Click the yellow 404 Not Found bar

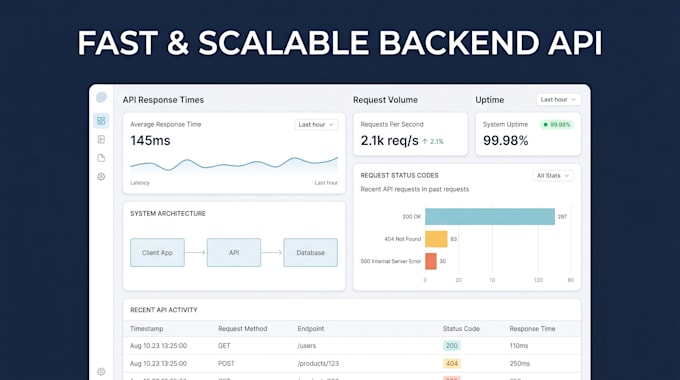[436, 239]
